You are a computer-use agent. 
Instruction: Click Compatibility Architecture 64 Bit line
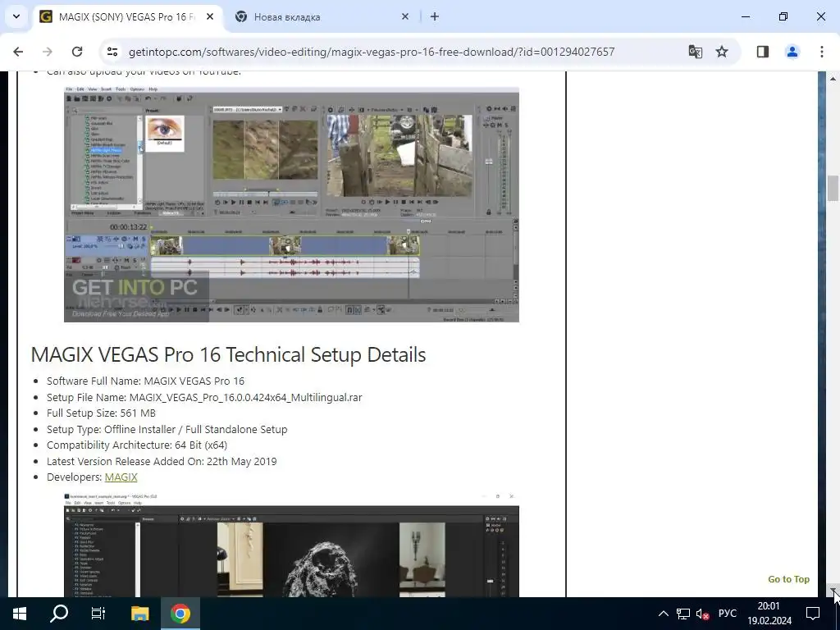click(x=137, y=445)
